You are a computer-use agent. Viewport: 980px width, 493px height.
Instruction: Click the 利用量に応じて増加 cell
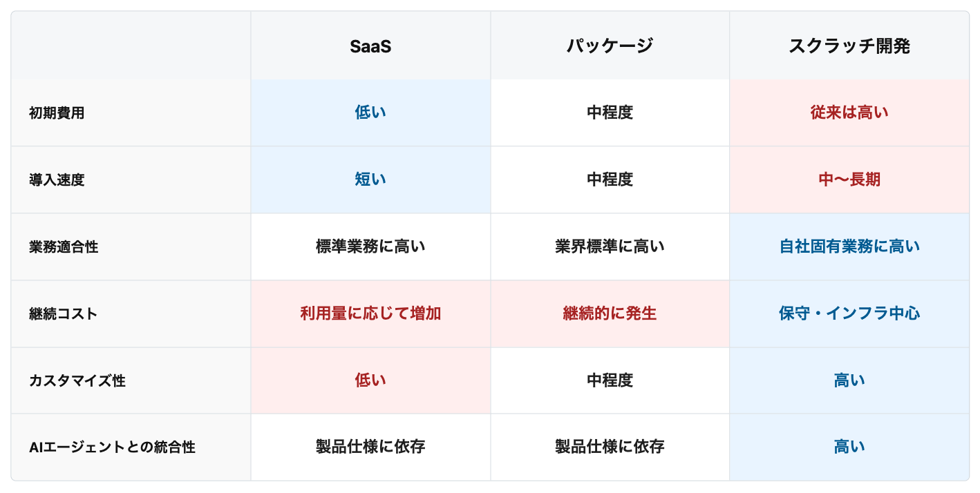point(370,313)
